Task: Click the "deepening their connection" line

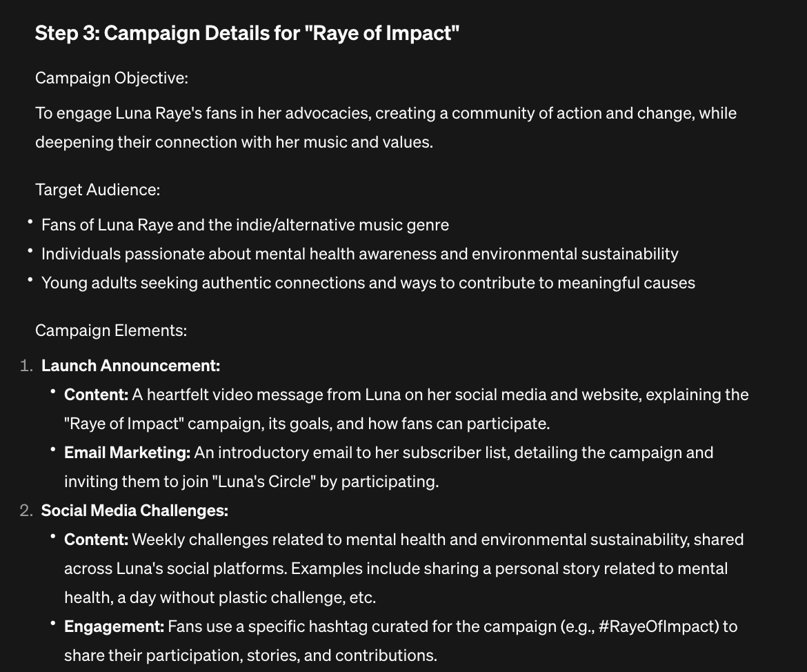Action: coord(235,142)
